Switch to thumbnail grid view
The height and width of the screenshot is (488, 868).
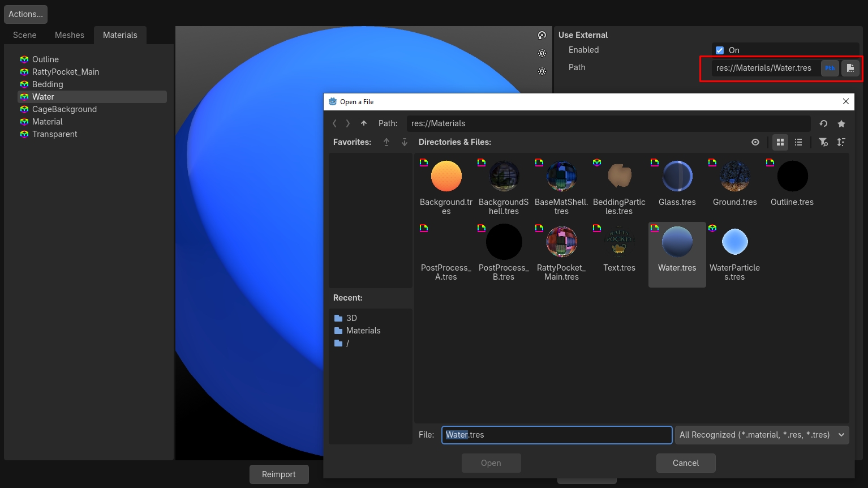pos(780,142)
